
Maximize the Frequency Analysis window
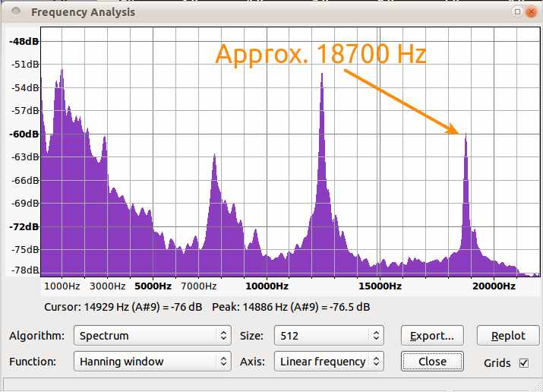tap(517, 12)
